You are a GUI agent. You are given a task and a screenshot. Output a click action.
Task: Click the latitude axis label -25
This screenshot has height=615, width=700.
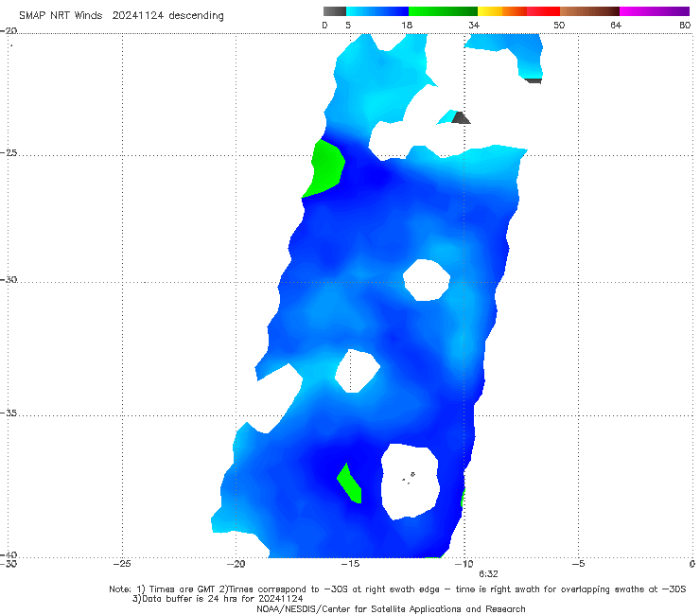pos(9,152)
